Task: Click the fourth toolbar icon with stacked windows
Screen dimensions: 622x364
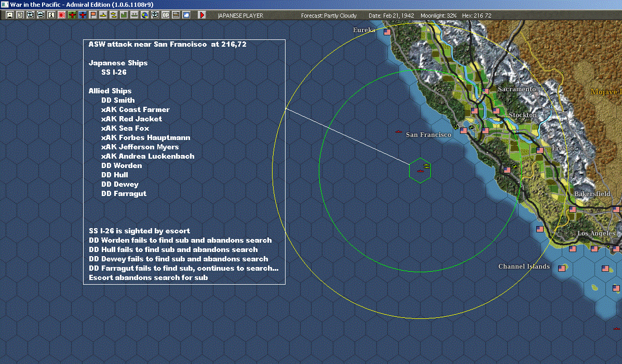Action: 41,15
